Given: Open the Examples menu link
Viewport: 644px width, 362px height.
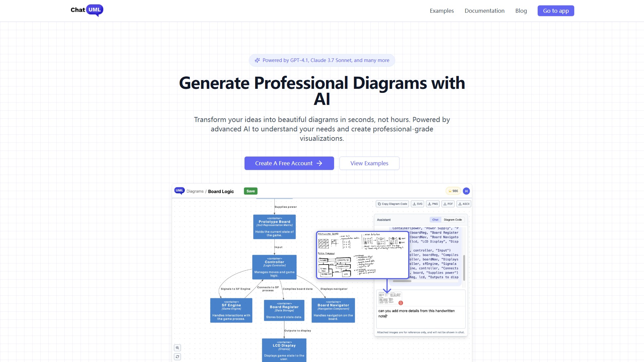Looking at the screenshot, I should click(x=442, y=11).
